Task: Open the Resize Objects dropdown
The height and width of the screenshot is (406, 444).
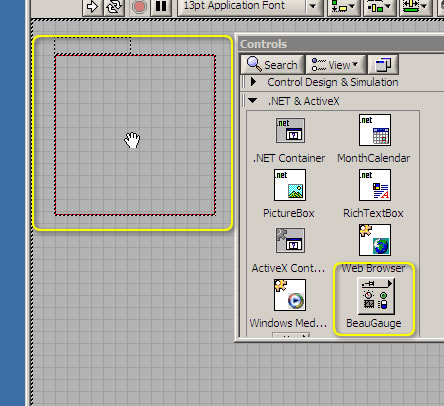Action: pyautogui.click(x=415, y=7)
